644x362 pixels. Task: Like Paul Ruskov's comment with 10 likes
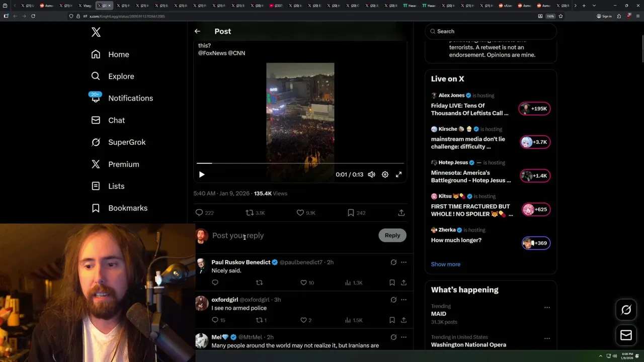click(307, 283)
